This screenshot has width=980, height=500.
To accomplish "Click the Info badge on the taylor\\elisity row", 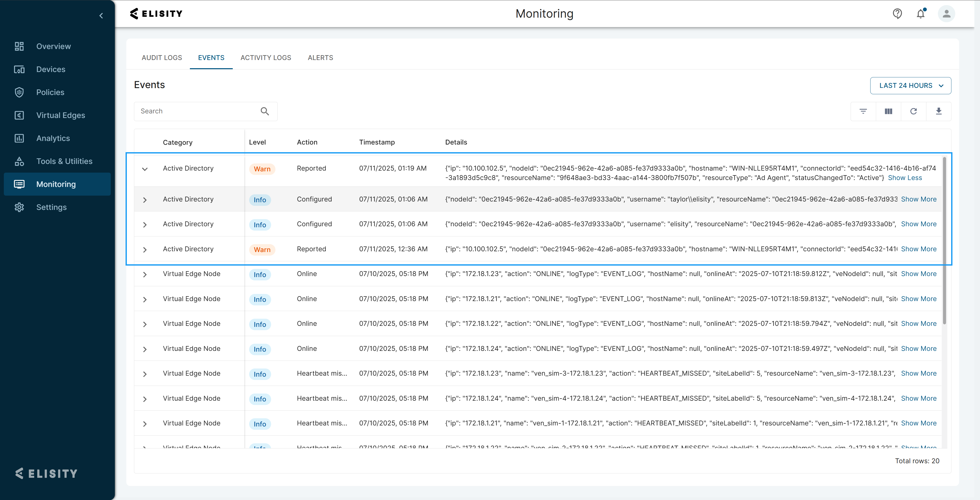I will [260, 200].
